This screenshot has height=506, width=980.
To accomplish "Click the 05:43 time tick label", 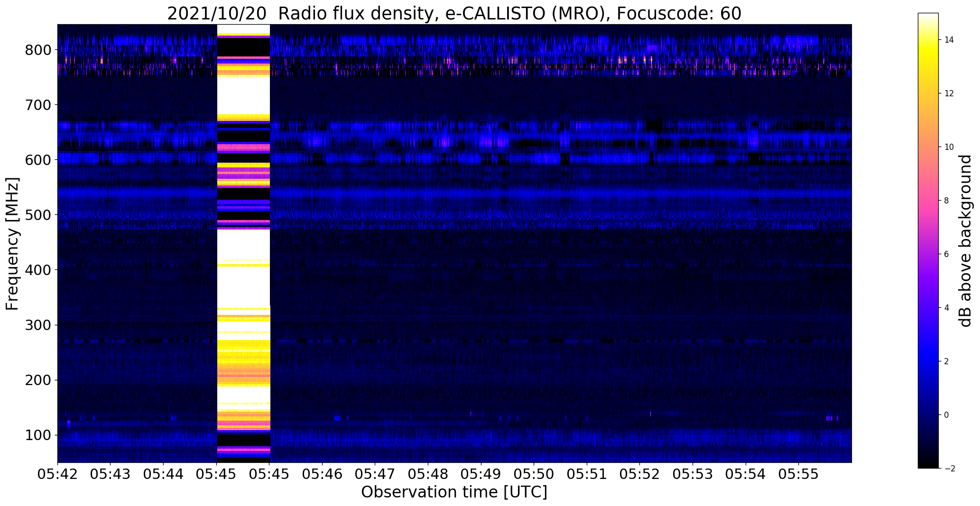I will click(111, 474).
